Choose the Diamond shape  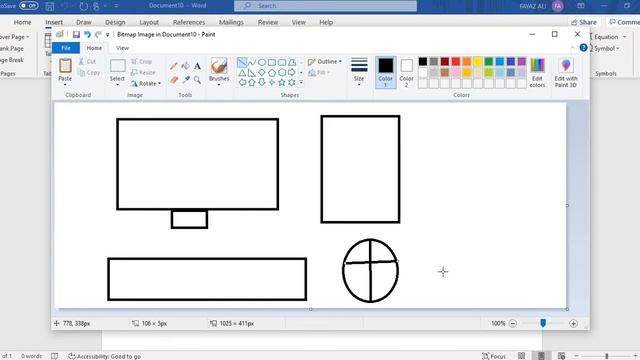pos(262,73)
